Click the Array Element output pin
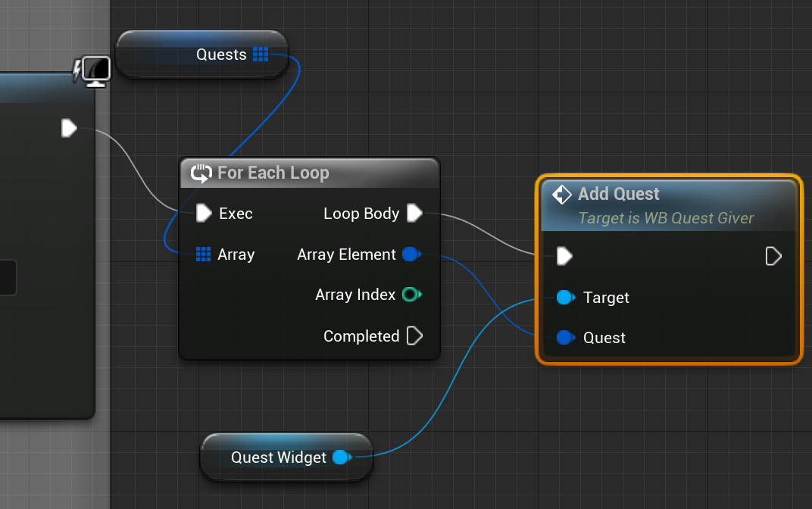 pyautogui.click(x=412, y=254)
